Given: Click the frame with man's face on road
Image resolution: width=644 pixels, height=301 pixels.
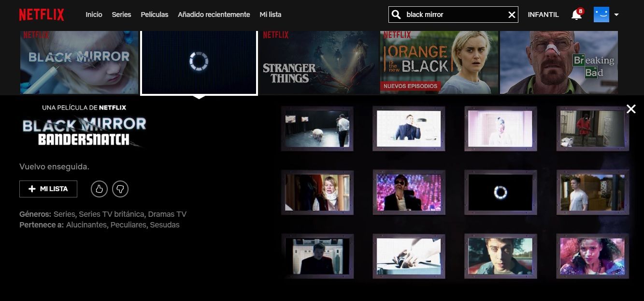Looking at the screenshot, I should coord(501,256).
